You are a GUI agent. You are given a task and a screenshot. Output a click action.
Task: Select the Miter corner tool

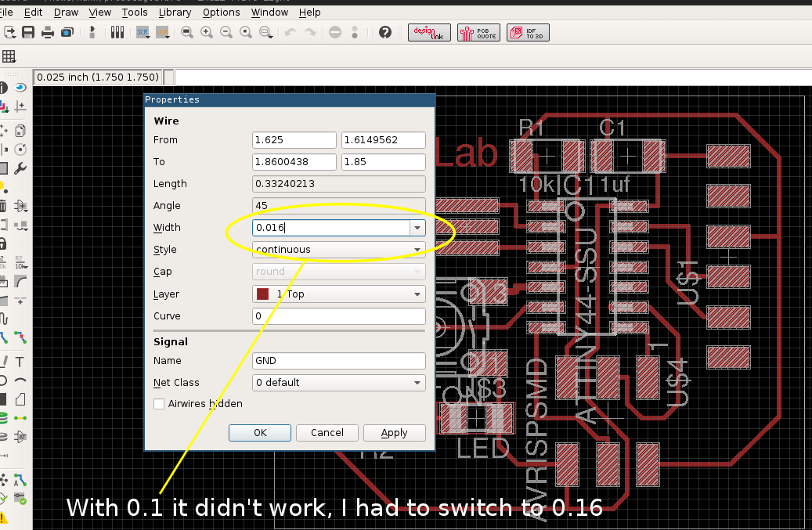(20, 282)
